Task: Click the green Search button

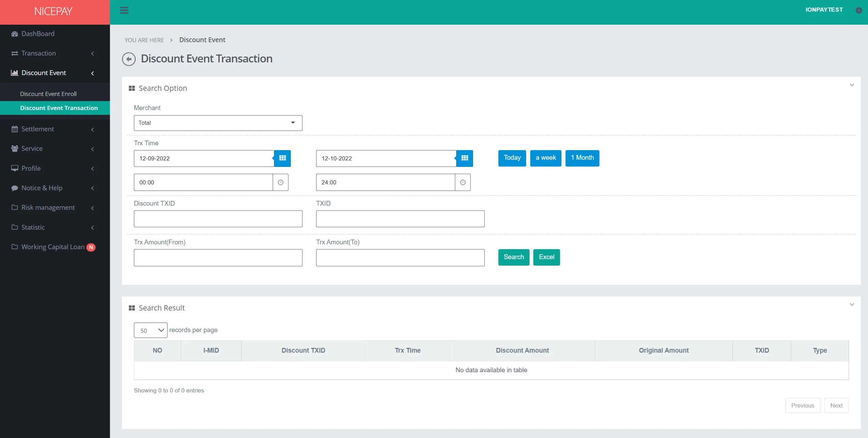Action: click(x=514, y=257)
